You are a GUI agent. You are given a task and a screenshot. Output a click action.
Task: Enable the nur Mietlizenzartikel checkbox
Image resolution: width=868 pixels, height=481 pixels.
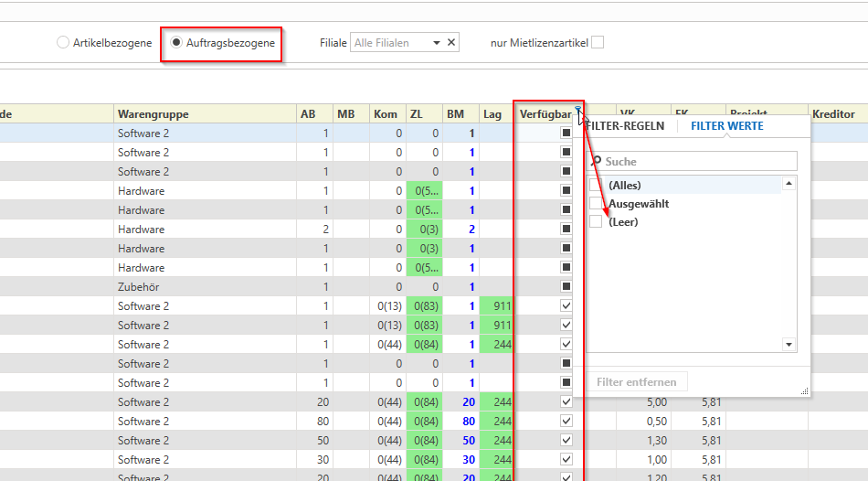point(598,43)
